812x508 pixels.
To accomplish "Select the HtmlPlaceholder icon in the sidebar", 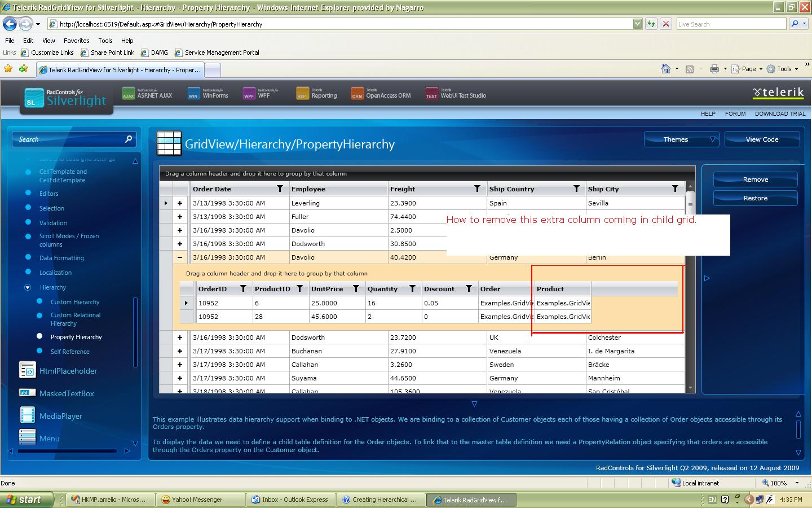I will click(27, 370).
